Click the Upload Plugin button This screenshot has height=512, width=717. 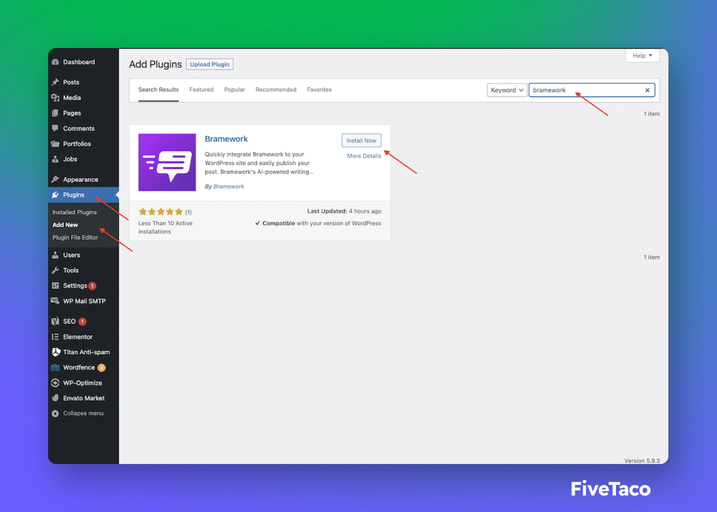tap(210, 64)
